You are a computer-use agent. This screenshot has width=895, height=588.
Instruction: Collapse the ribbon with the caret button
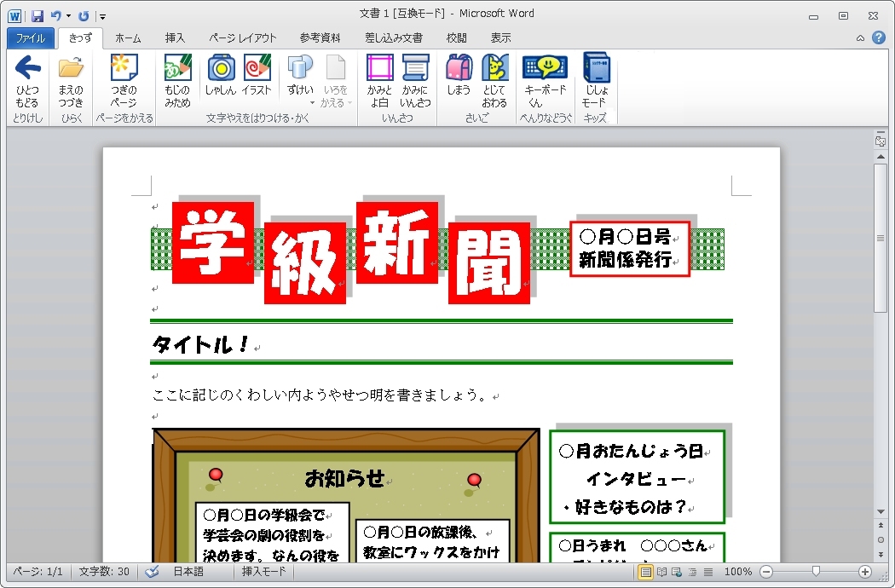[x=860, y=38]
